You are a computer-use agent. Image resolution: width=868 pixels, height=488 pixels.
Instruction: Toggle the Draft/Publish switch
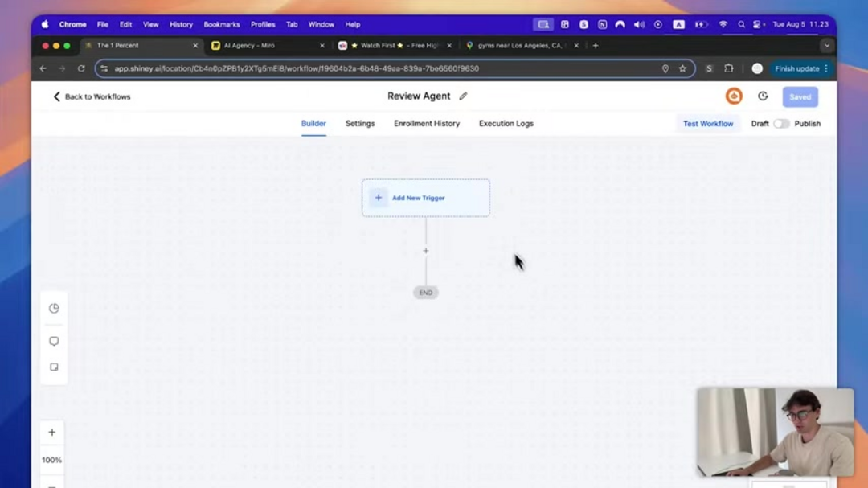pyautogui.click(x=781, y=124)
